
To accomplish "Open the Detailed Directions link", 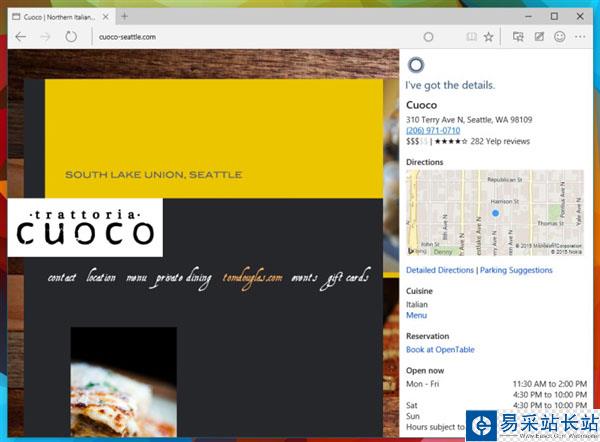I will pos(440,270).
